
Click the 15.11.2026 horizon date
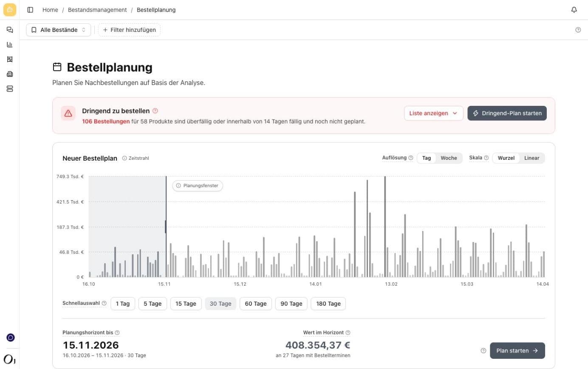tap(91, 345)
